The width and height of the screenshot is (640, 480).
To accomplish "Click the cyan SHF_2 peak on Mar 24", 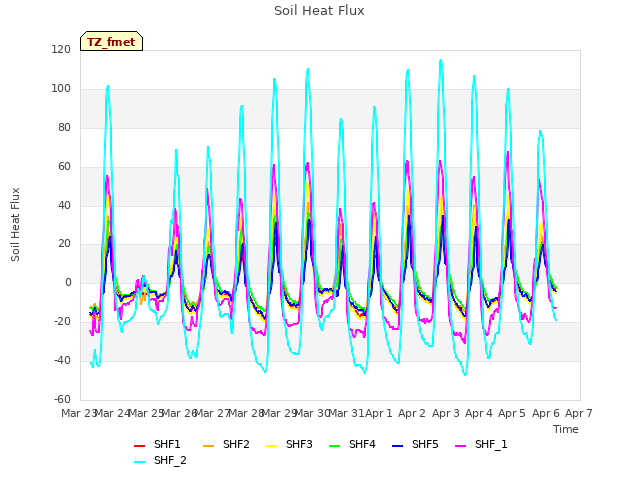I will pos(108,86).
